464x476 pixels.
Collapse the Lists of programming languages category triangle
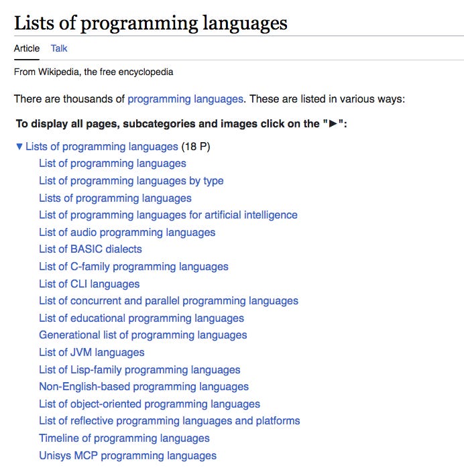click(x=19, y=147)
